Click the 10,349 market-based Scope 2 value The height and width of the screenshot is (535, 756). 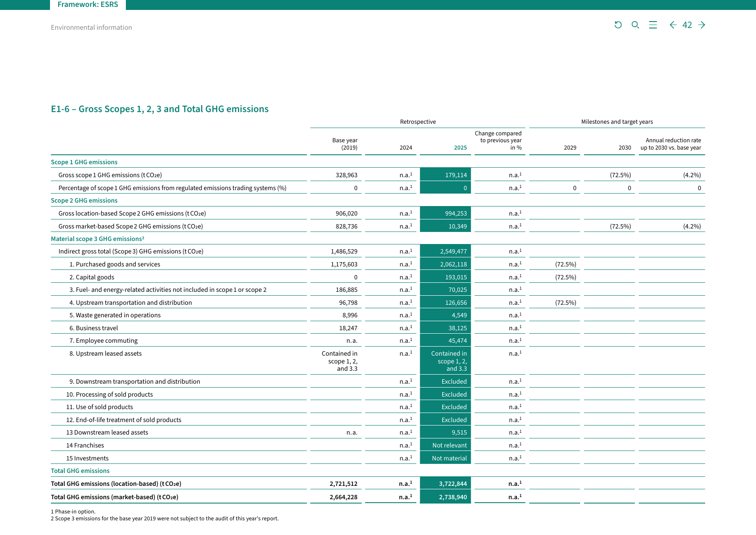pos(445,226)
